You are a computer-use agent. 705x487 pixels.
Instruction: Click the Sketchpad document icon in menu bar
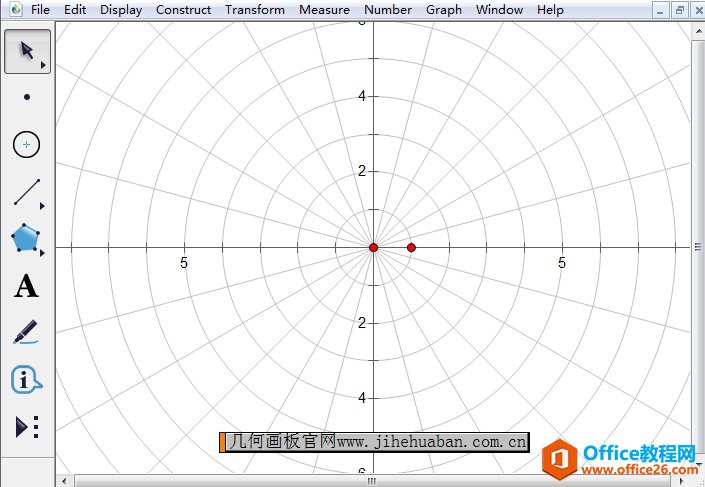(13, 9)
